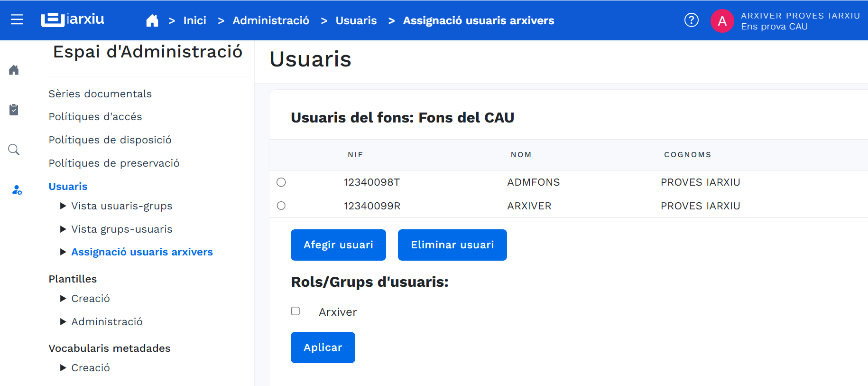Open Sèries documentals menu item
Image resolution: width=868 pixels, height=386 pixels.
pyautogui.click(x=100, y=94)
